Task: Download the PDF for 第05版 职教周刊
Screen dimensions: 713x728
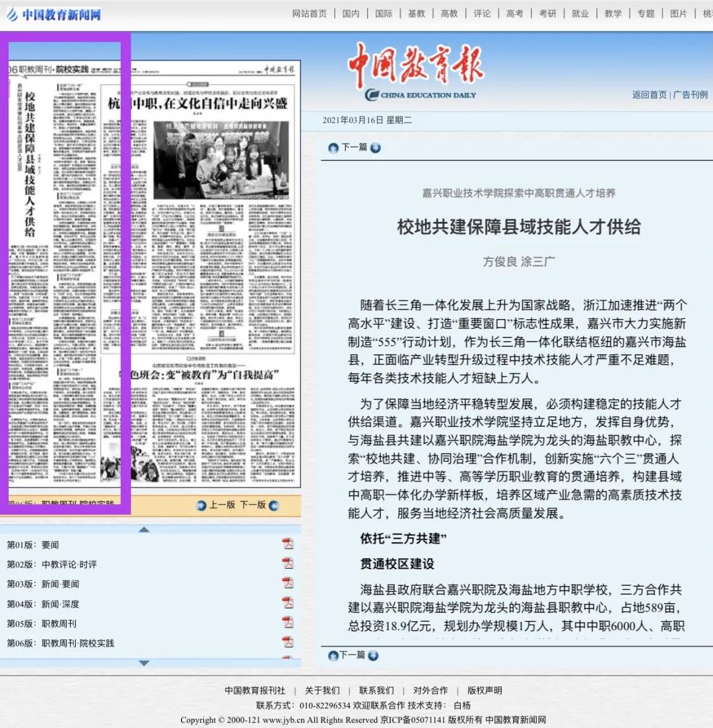Action: pyautogui.click(x=288, y=623)
